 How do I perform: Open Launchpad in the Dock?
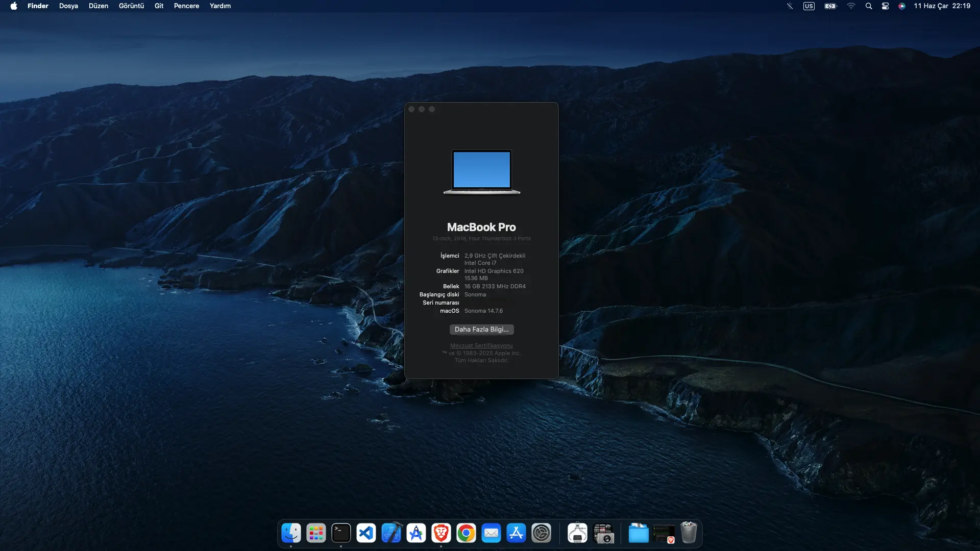coord(316,533)
